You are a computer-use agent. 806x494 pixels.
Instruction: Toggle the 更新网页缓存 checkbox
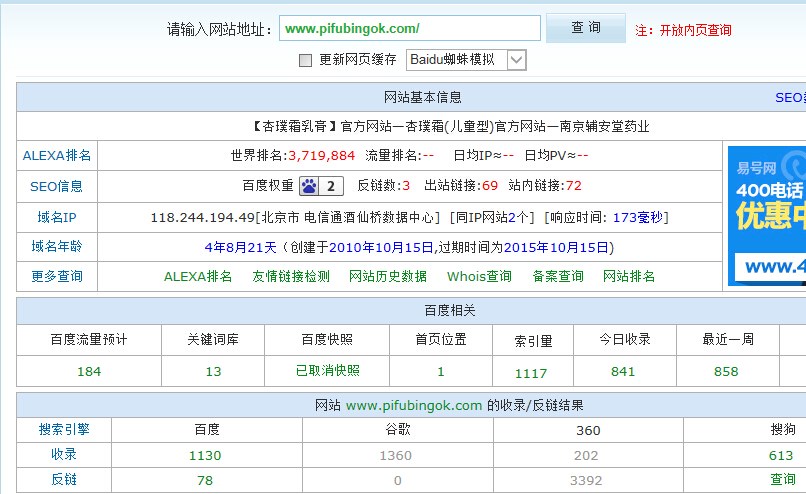coord(305,60)
